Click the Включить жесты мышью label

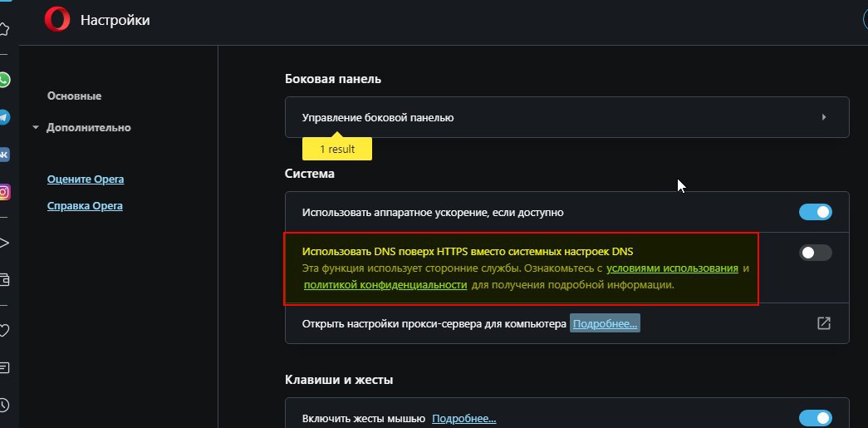[364, 419]
